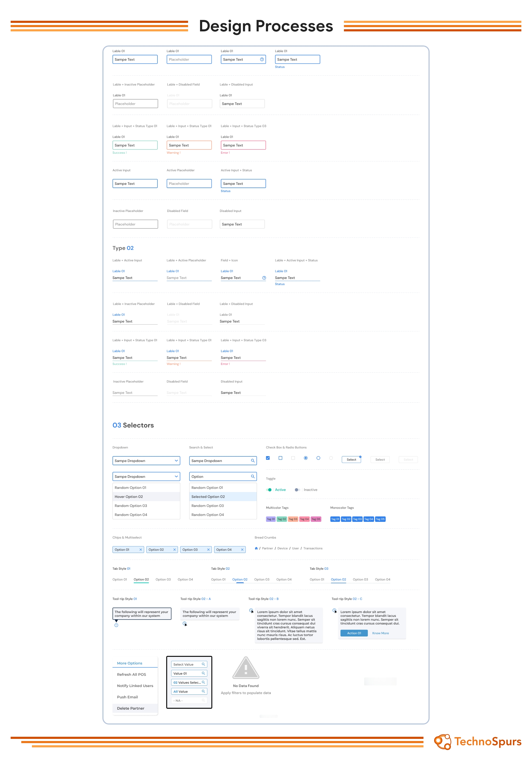
Task: Open the All Value filter dropdown
Action: [189, 691]
